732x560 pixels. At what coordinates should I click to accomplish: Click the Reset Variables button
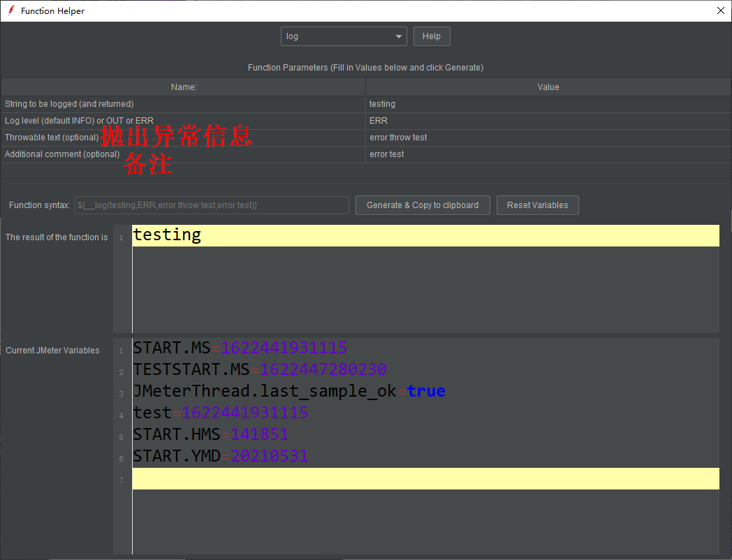(537, 205)
